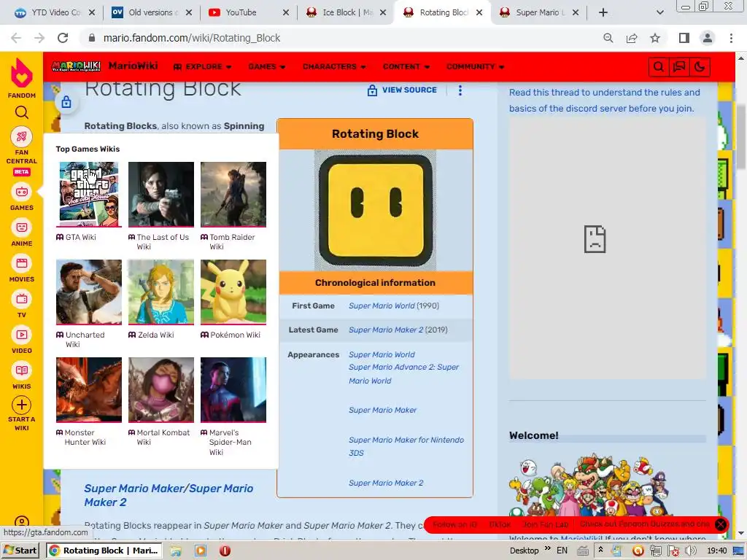Click the address bar URL field
747x560 pixels.
point(343,38)
